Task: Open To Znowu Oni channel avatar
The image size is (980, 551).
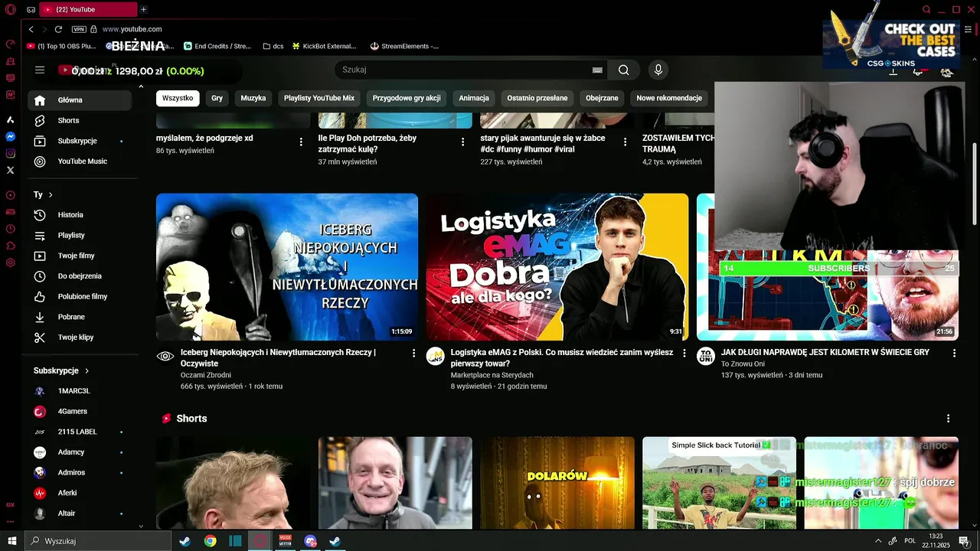Action: point(706,356)
